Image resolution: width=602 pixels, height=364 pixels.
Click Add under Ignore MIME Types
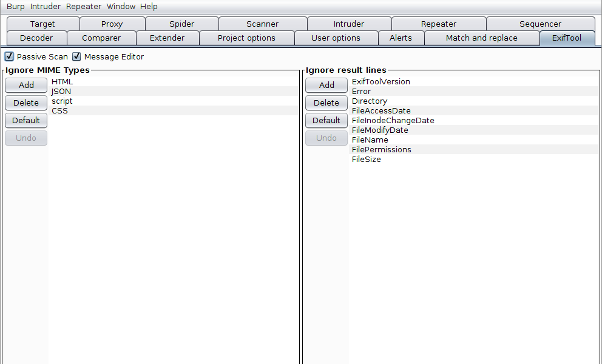click(x=26, y=86)
